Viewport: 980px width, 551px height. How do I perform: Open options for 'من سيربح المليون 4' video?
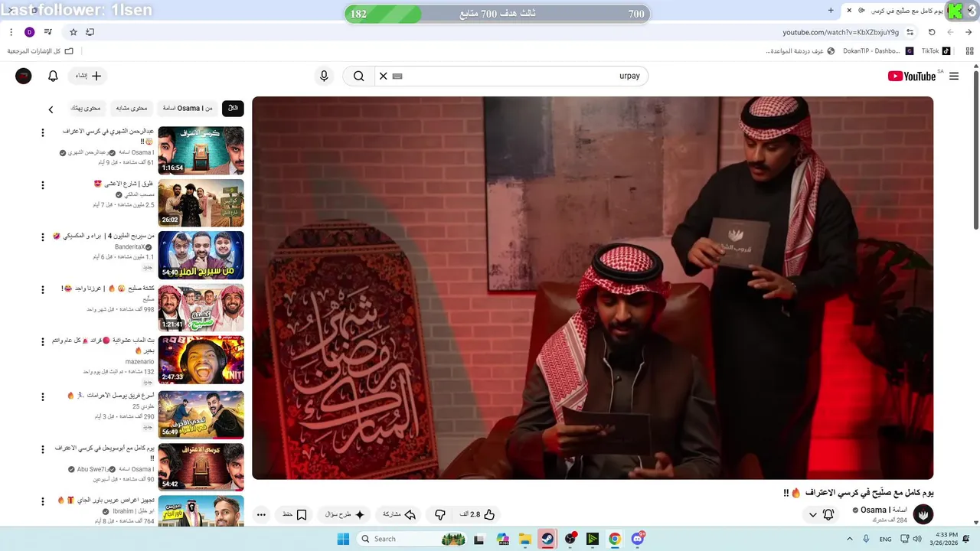(x=43, y=237)
